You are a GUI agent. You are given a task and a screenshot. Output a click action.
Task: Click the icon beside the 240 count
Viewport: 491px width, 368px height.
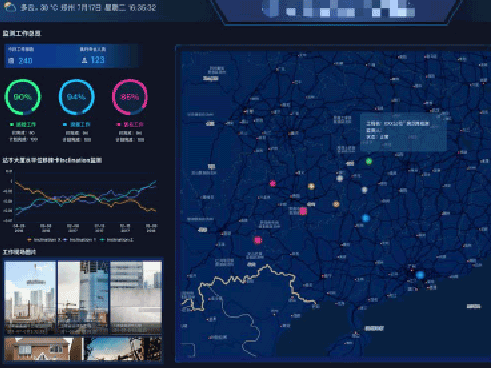click(x=11, y=61)
